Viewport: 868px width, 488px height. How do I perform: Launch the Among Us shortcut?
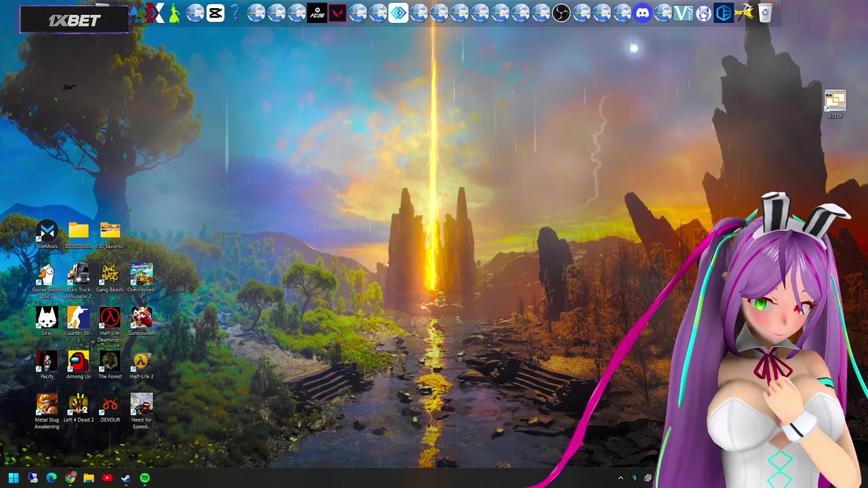[x=78, y=365]
